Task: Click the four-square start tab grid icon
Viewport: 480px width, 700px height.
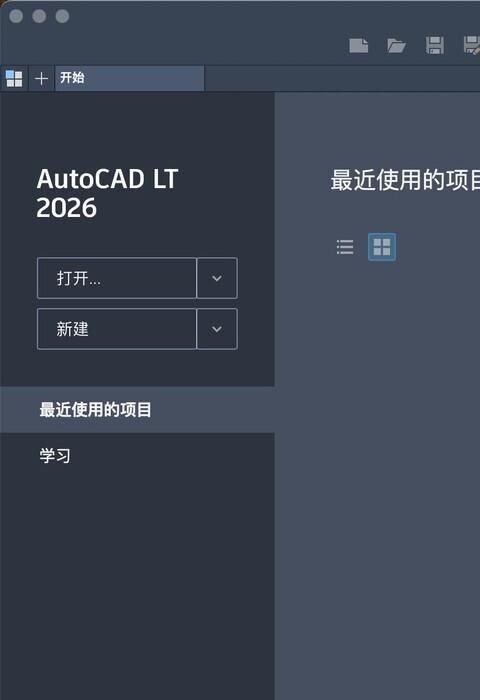Action: pos(14,79)
